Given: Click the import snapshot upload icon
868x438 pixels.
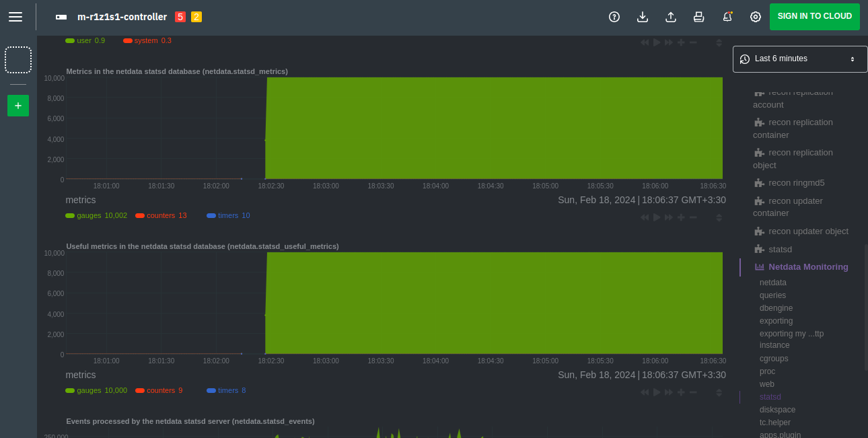Looking at the screenshot, I should click(671, 17).
